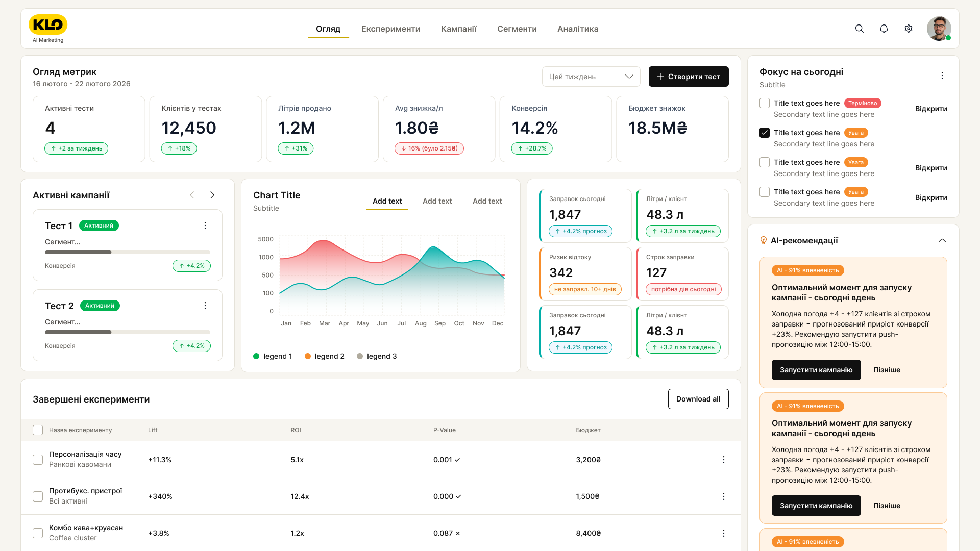Launch campaign in second AI recommendation
The image size is (980, 551).
click(x=816, y=506)
